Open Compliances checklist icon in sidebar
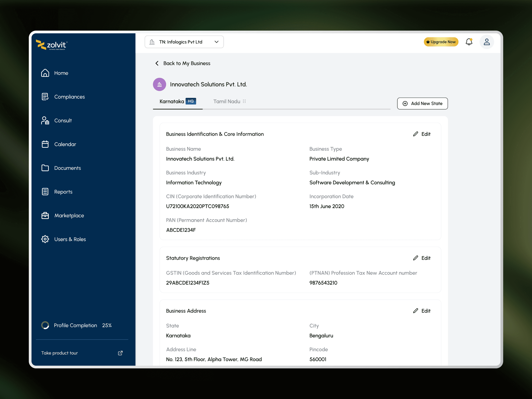Image resolution: width=532 pixels, height=399 pixels. [x=45, y=97]
